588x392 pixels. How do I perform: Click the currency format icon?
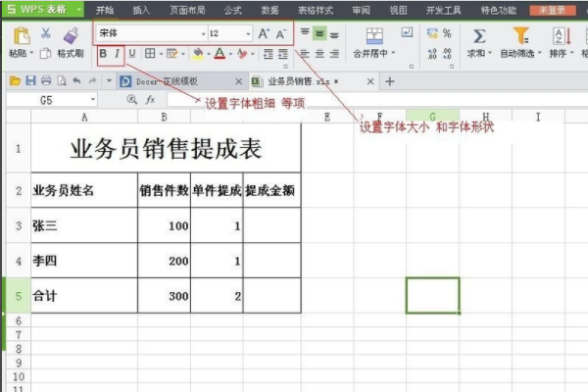432,33
